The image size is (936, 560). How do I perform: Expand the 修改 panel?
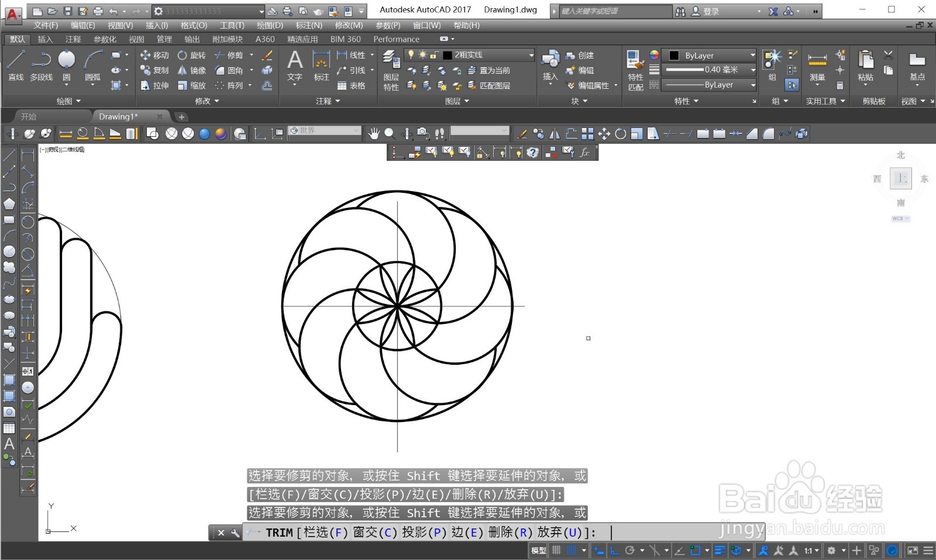click(x=207, y=101)
